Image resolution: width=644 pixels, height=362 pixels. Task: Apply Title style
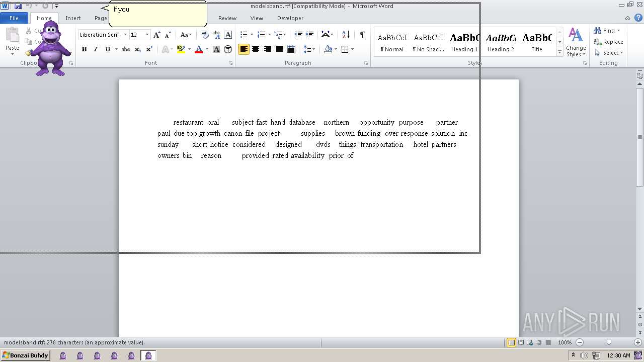[x=537, y=42]
